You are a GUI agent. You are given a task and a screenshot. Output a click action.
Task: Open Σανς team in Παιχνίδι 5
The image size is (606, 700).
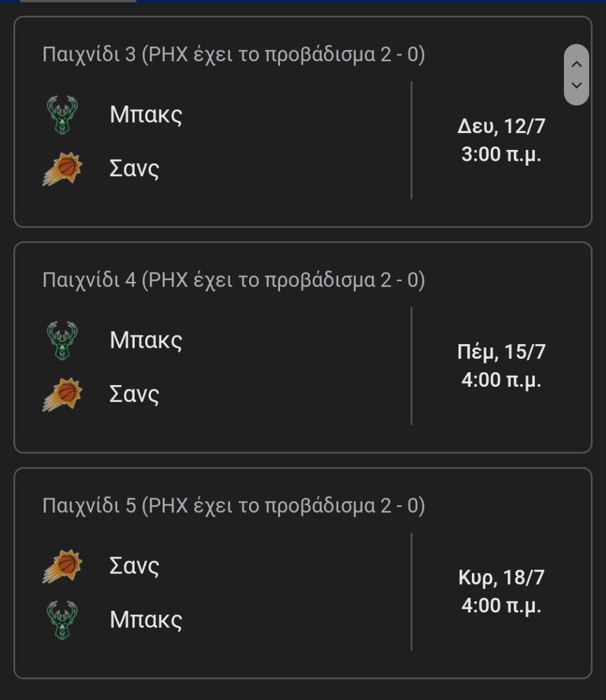[x=134, y=566]
